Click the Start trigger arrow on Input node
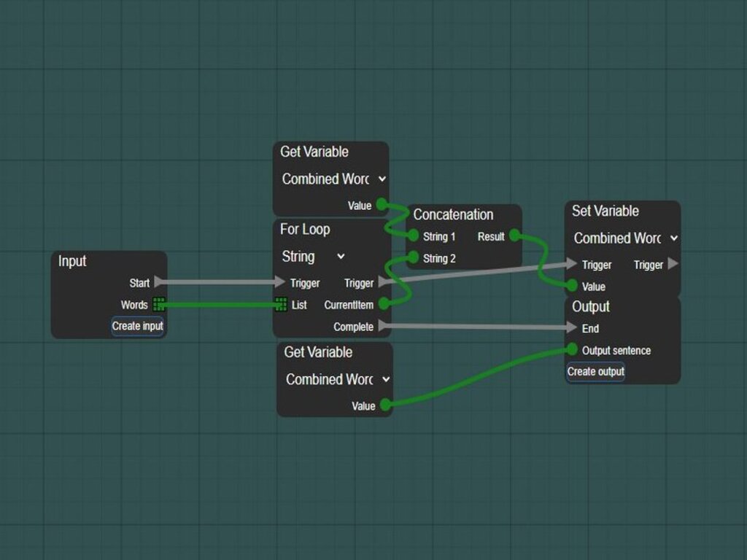 click(x=159, y=282)
